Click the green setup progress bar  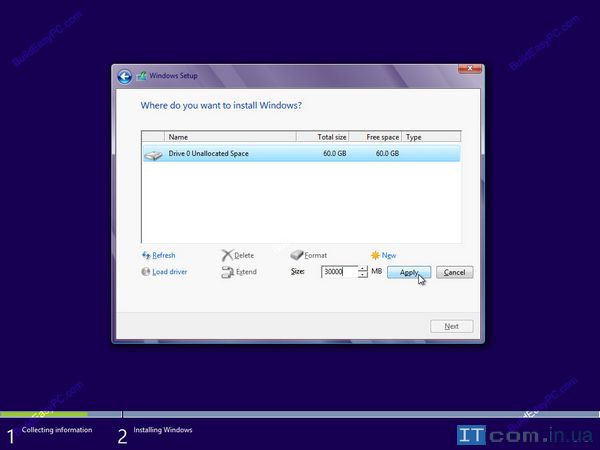[44, 413]
